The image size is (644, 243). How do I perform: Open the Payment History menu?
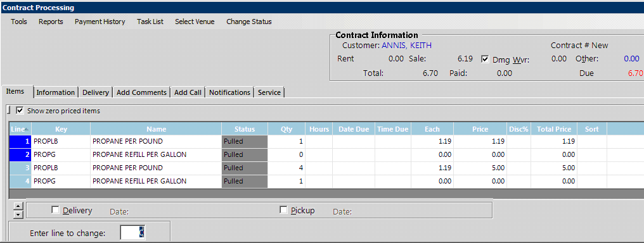(100, 22)
